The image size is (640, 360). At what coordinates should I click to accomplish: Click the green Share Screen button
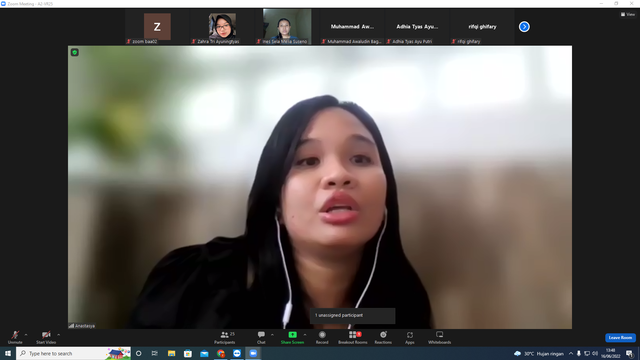(292, 337)
